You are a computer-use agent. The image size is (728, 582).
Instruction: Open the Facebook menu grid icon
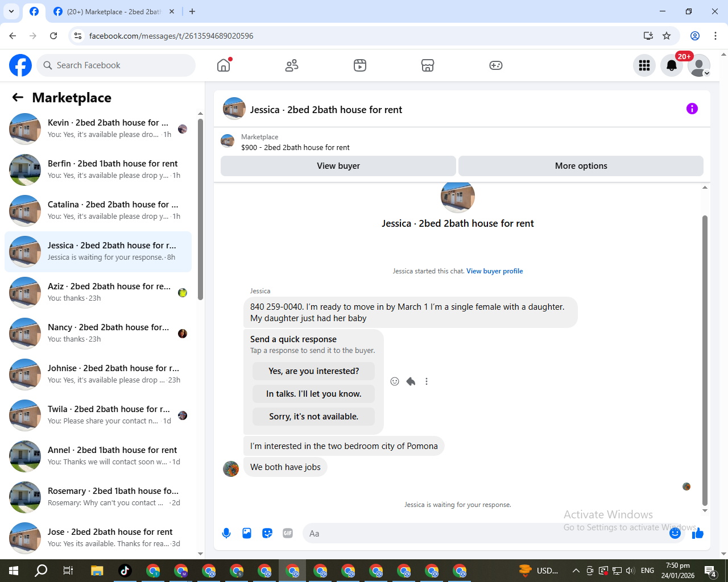(644, 65)
